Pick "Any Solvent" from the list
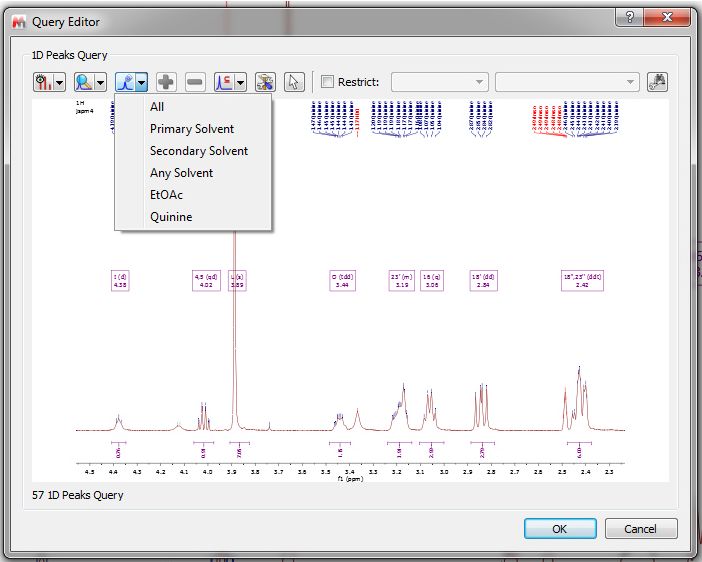The image size is (702, 562). click(x=181, y=173)
